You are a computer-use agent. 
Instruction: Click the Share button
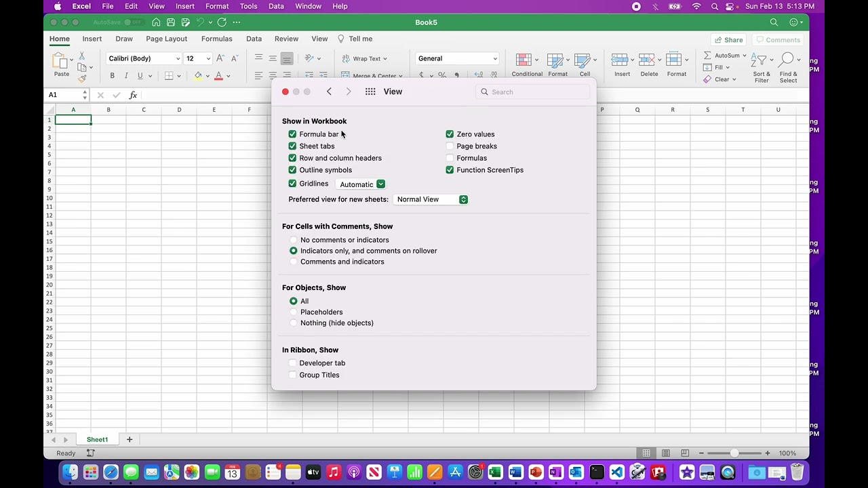pyautogui.click(x=728, y=40)
